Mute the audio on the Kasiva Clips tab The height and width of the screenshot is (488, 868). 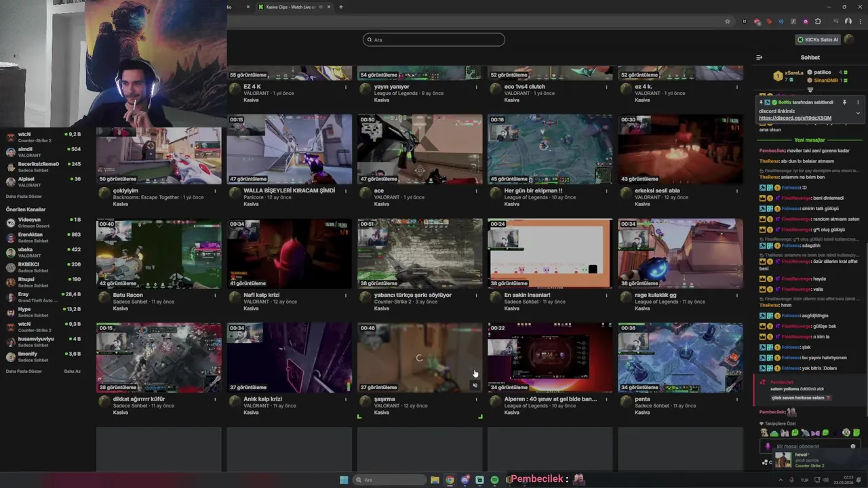(x=320, y=7)
